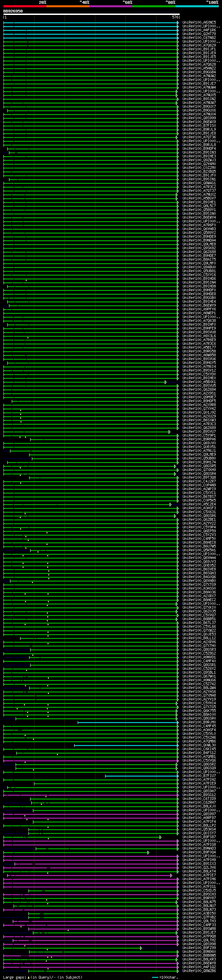222x980 pixels.
Task: Click the =100char. scale legend
Action: tap(164, 977)
